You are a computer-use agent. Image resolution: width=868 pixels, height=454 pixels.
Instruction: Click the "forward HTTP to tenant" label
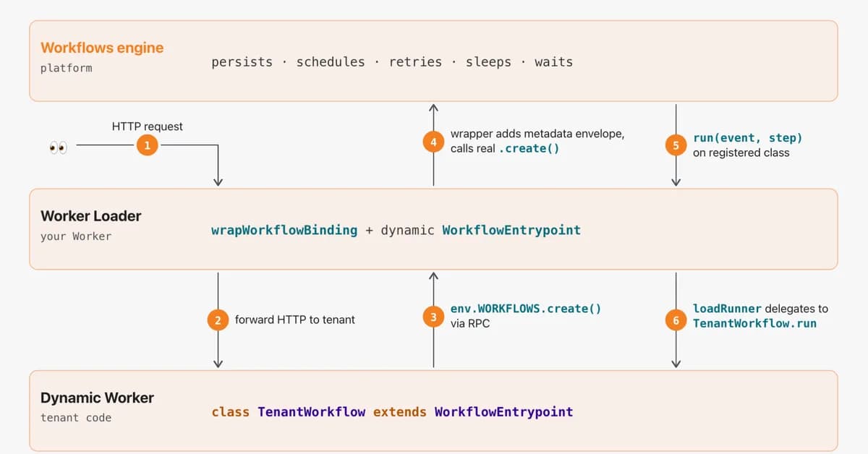click(x=295, y=320)
